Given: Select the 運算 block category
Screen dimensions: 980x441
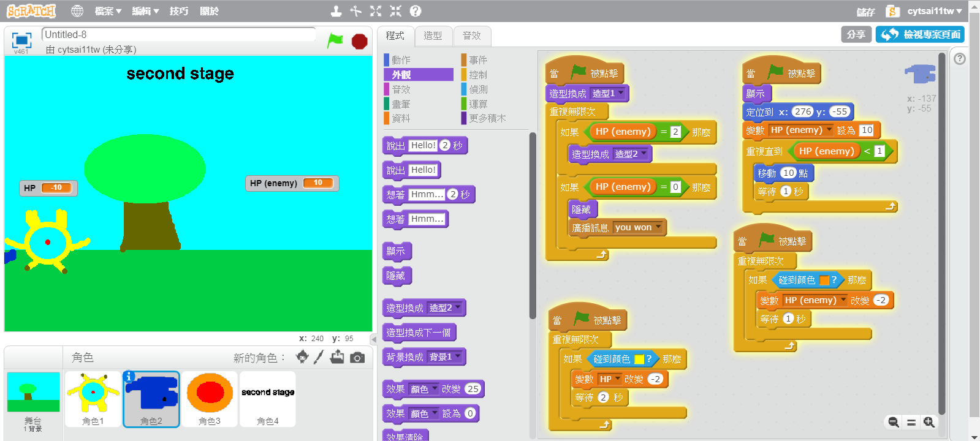Looking at the screenshot, I should click(495, 104).
